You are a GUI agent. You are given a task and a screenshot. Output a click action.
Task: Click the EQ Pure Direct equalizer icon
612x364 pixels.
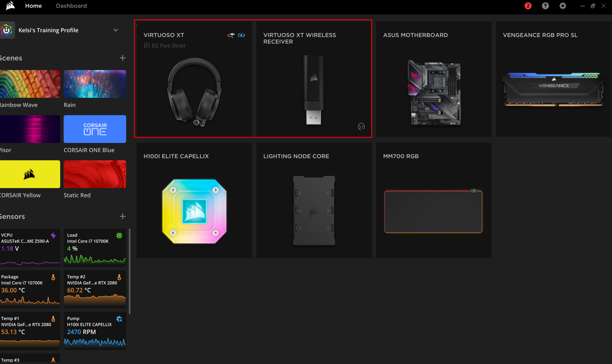pos(146,45)
